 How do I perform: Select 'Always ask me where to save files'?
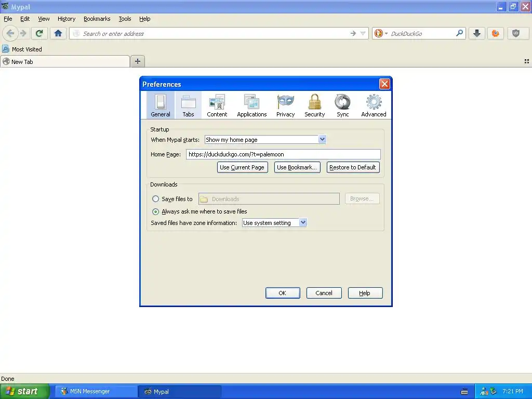[x=156, y=212]
